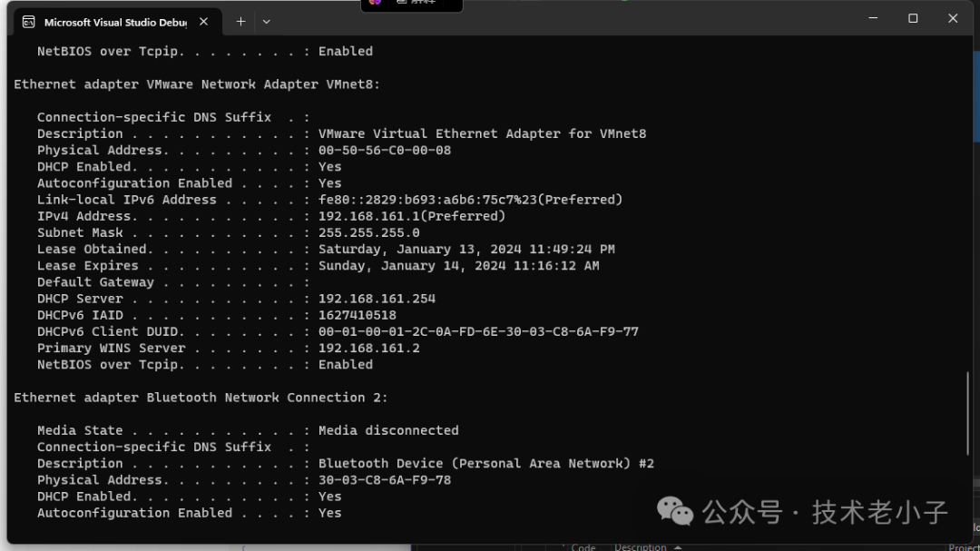Click the Subnet Mask 255.255.255.0 value
This screenshot has height=551, width=980.
click(x=368, y=233)
